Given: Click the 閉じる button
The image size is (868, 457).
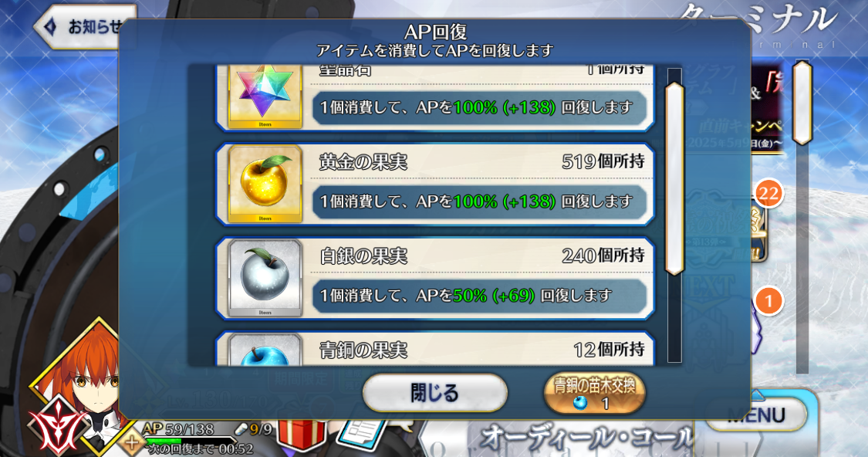Looking at the screenshot, I should click(435, 393).
